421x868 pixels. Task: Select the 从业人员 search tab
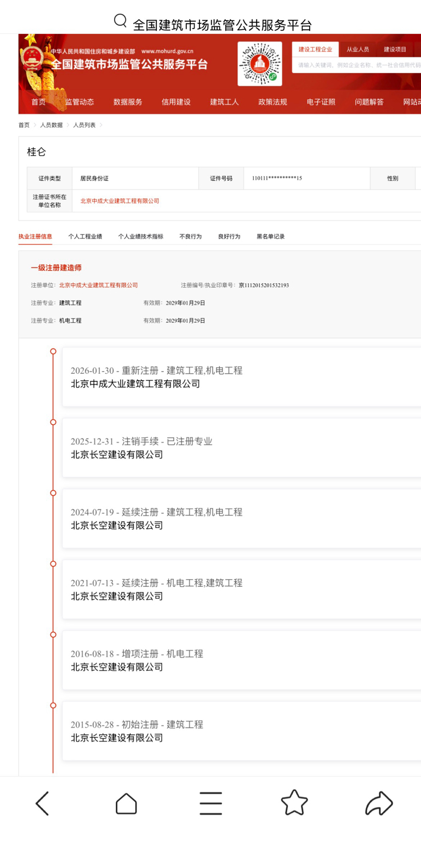(357, 49)
